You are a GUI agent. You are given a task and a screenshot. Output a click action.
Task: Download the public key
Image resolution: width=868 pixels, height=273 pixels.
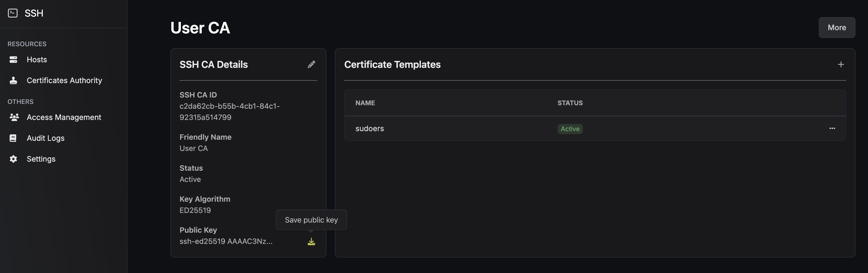tap(311, 242)
